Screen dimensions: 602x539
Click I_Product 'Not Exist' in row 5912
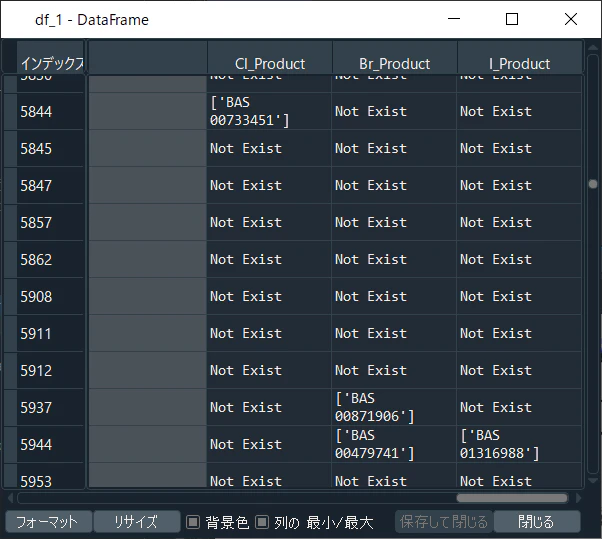(519, 370)
